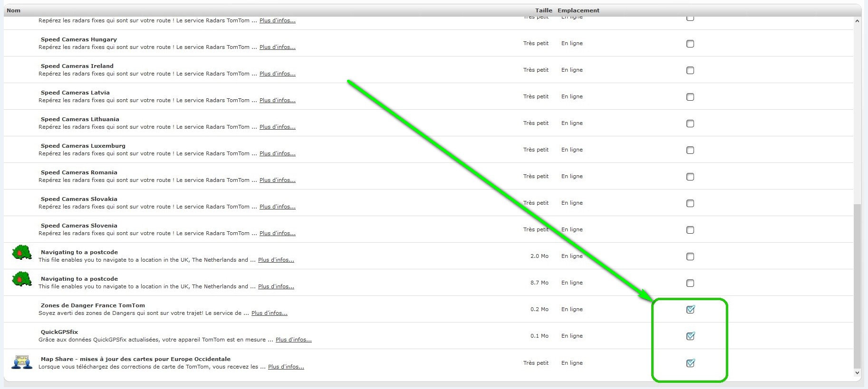Click the vertical scrollbar thumb
Viewport: 868px width, 389px height.
[x=857, y=286]
